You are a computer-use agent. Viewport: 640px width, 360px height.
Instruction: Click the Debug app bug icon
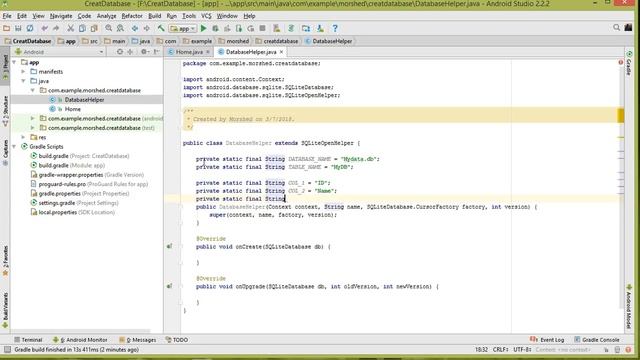(215, 29)
